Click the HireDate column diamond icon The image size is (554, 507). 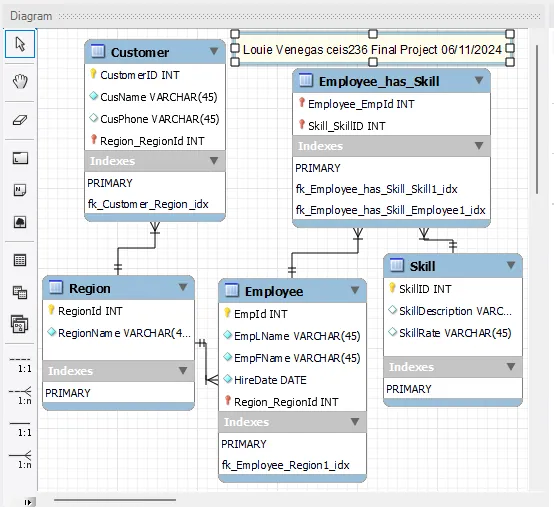[228, 379]
